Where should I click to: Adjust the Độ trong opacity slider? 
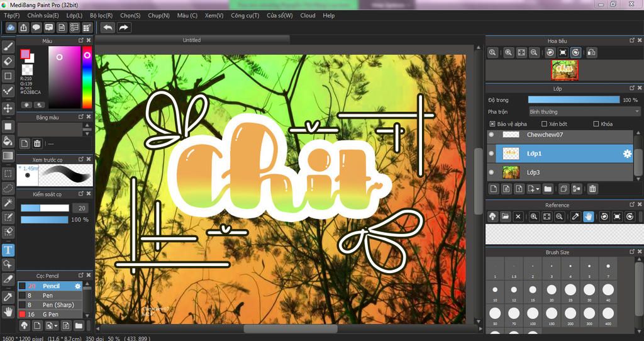pyautogui.click(x=574, y=100)
